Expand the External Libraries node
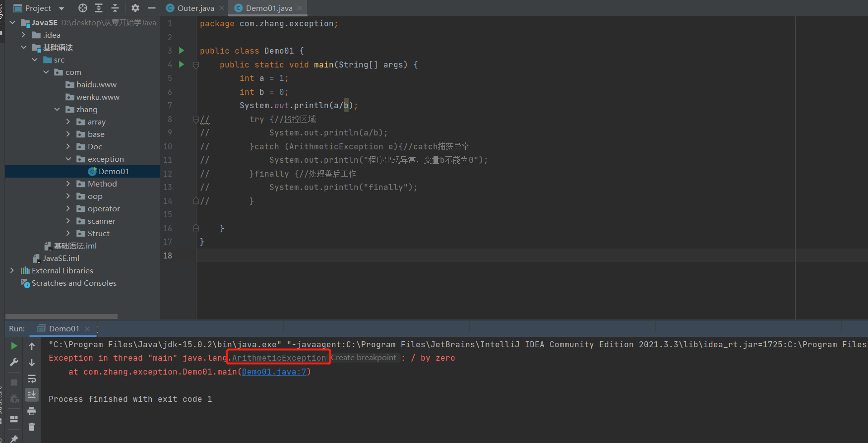The height and width of the screenshot is (443, 868). click(x=12, y=270)
